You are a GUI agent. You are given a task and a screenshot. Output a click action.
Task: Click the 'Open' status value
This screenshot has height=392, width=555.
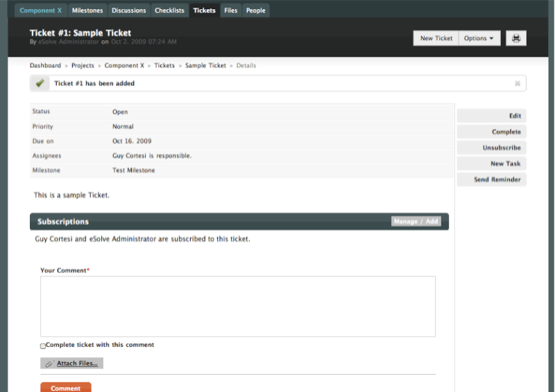[x=120, y=112]
